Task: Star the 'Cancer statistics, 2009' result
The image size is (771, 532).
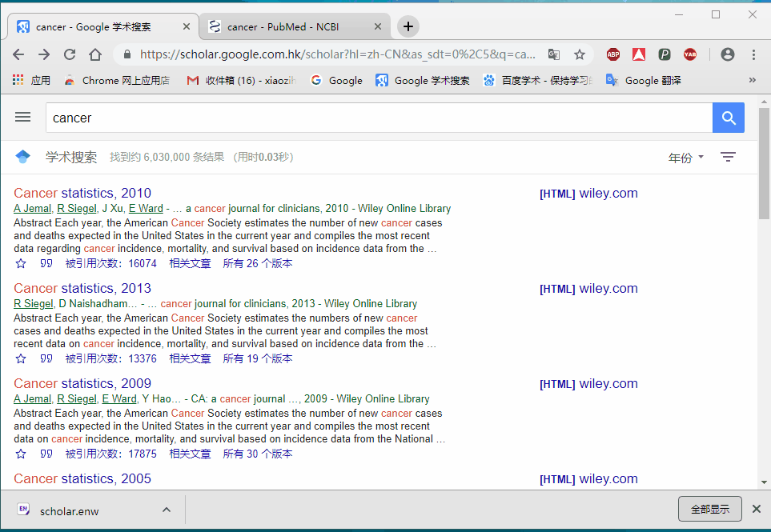Action: tap(21, 454)
